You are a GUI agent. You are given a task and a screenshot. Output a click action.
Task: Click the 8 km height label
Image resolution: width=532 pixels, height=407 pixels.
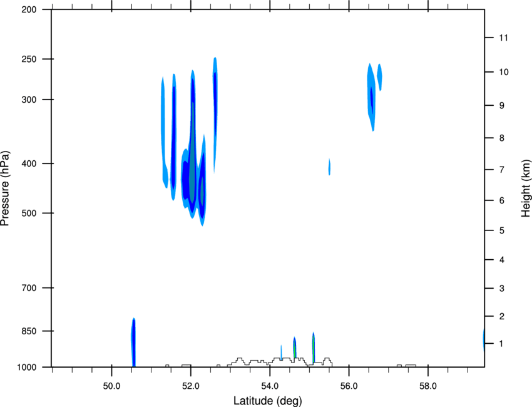click(502, 138)
